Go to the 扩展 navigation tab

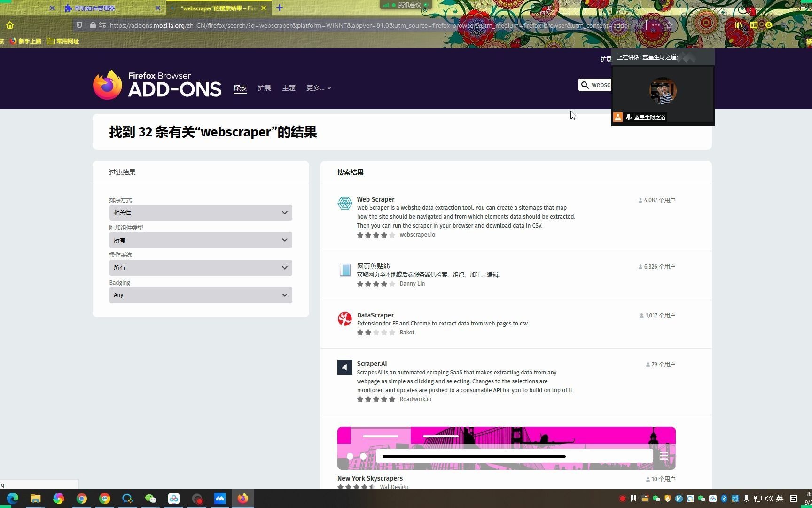coord(264,88)
